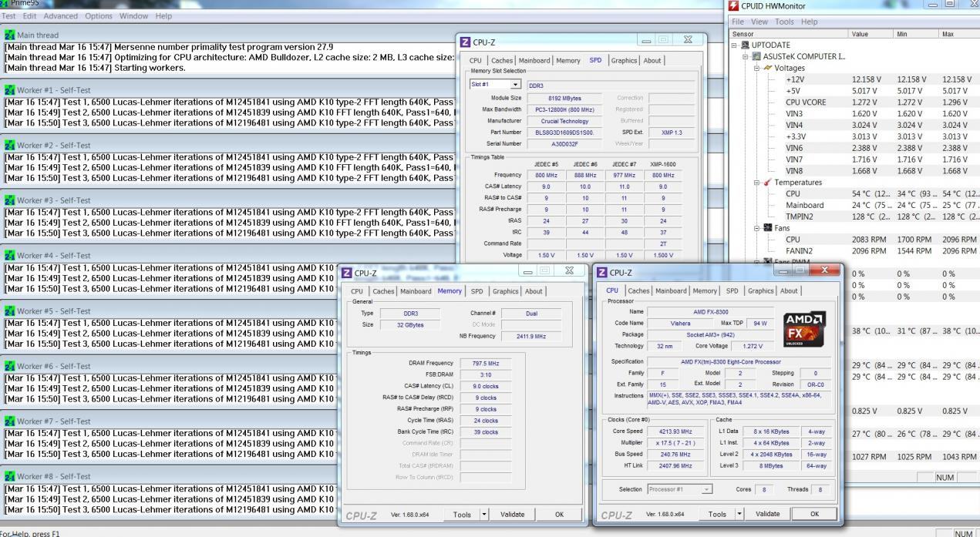Click the Prime95 Main thread window icon
The image size is (980, 537).
(10, 35)
